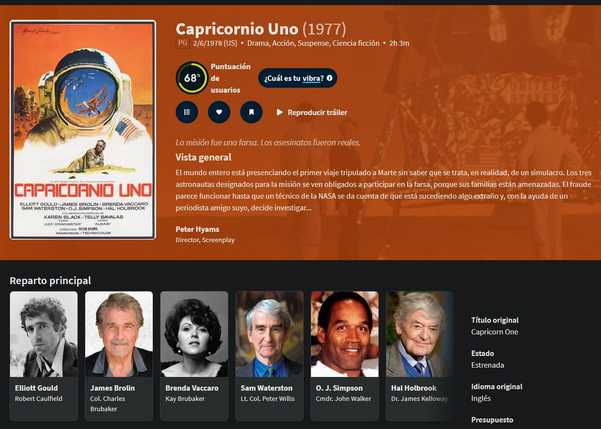Image resolution: width=601 pixels, height=429 pixels.
Task: Click the Capricornio Uno title link
Action: pos(237,29)
